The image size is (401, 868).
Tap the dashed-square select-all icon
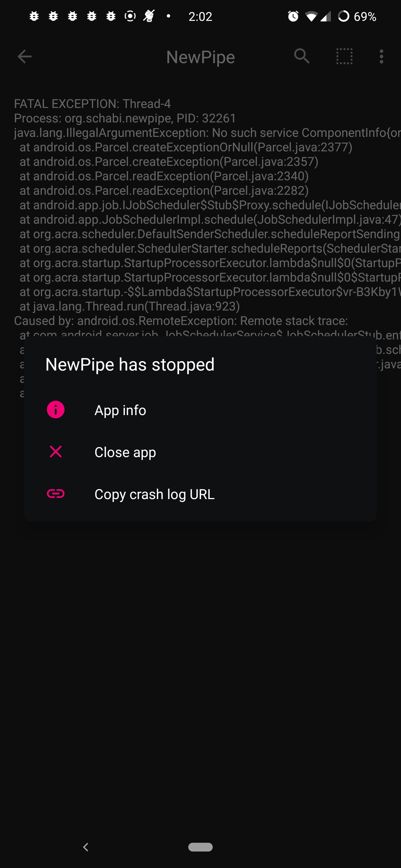(x=344, y=56)
